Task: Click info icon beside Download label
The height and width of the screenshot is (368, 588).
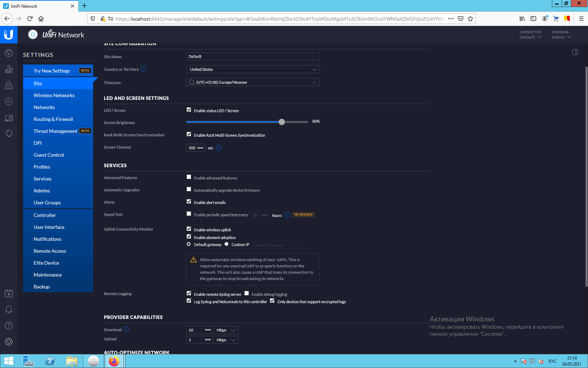Action: (x=126, y=329)
